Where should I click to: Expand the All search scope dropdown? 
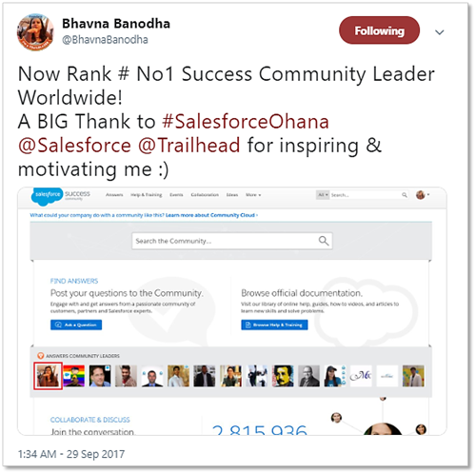pyautogui.click(x=323, y=195)
